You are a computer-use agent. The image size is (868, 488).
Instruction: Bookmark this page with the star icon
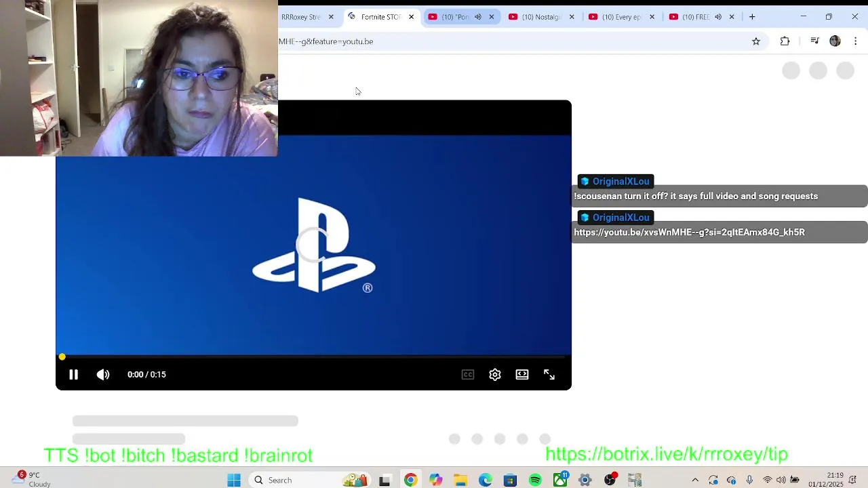pos(756,41)
